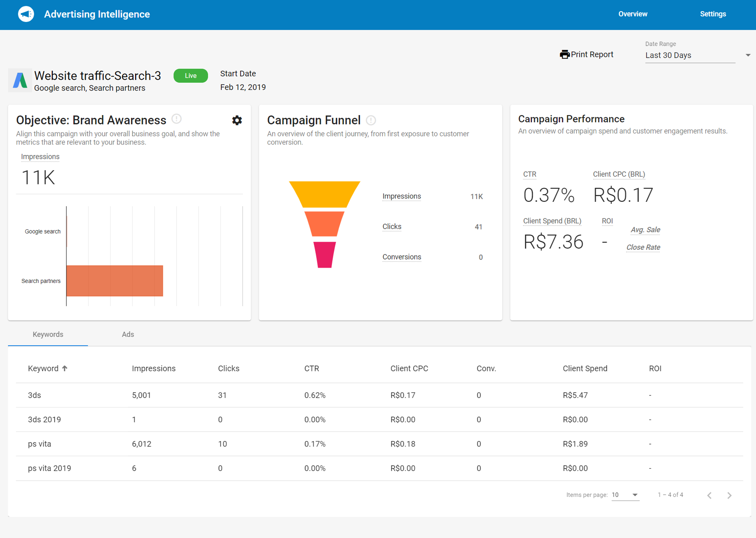The width and height of the screenshot is (756, 538).
Task: Click the Client CPC column header
Action: coord(409,369)
